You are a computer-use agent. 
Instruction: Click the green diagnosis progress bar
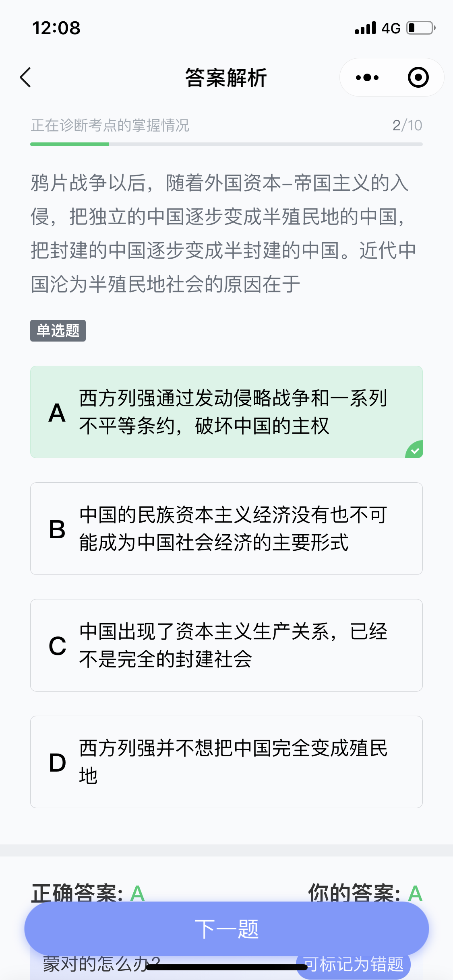click(x=70, y=144)
